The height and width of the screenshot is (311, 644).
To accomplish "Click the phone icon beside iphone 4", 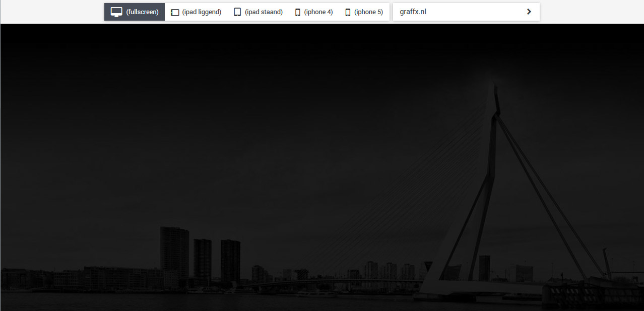I will (298, 12).
